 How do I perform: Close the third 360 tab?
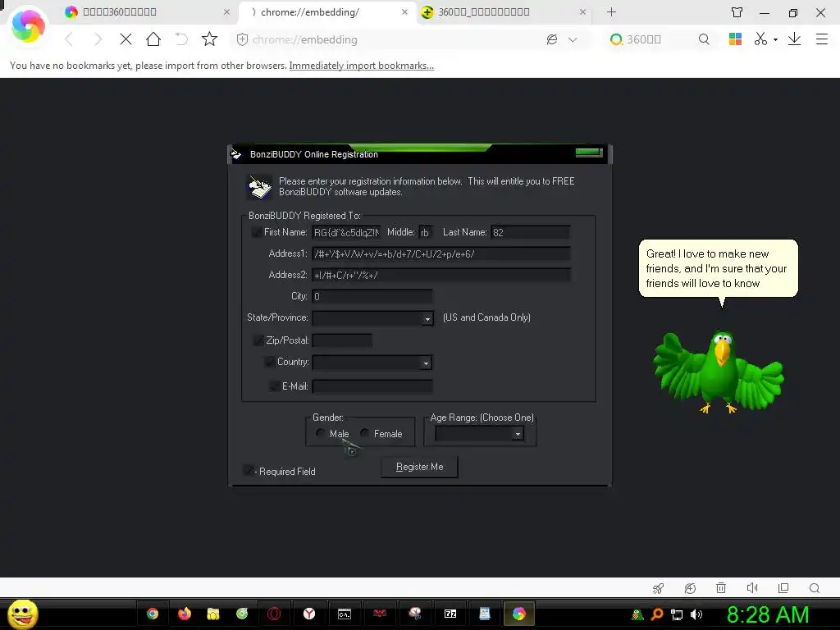pyautogui.click(x=582, y=11)
